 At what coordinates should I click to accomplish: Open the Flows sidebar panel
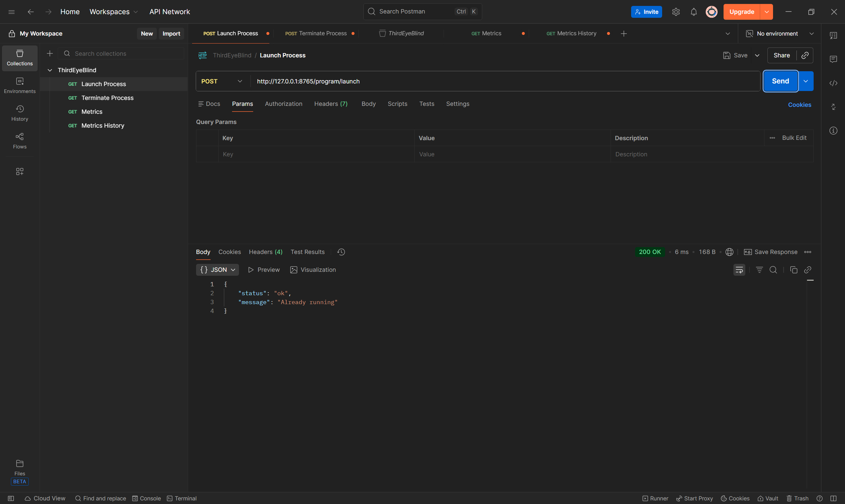[20, 141]
